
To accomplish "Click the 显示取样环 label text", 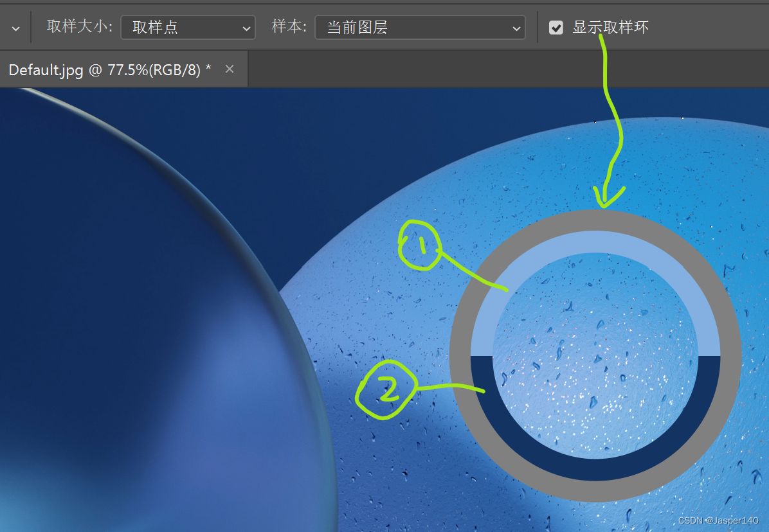I will [x=611, y=28].
